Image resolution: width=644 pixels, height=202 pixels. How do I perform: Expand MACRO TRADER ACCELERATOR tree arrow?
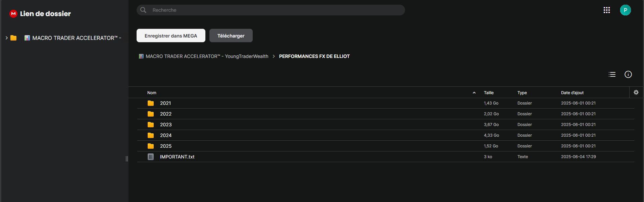[x=6, y=38]
